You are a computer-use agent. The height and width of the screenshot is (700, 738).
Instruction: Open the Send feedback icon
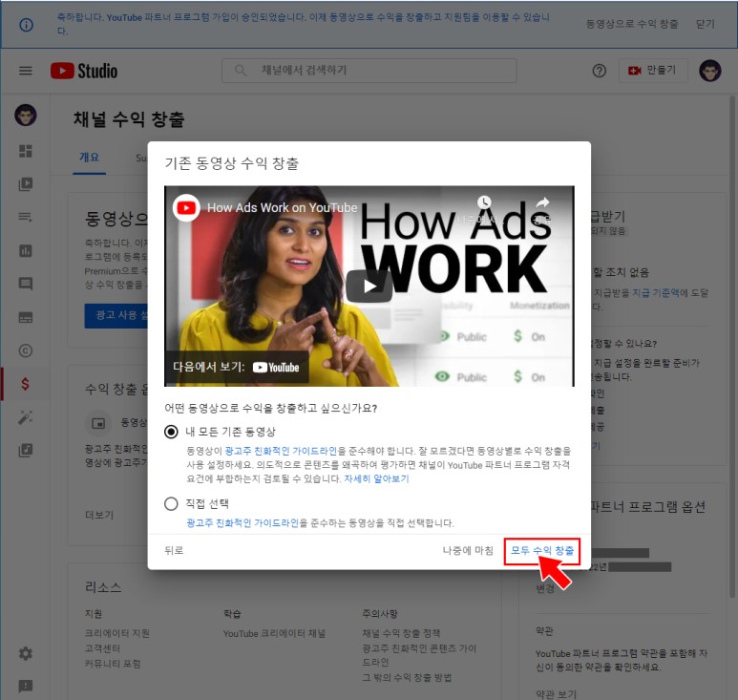tap(26, 687)
